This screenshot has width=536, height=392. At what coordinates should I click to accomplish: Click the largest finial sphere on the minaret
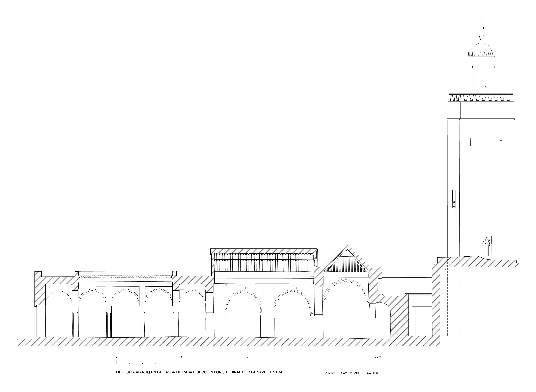point(482,37)
